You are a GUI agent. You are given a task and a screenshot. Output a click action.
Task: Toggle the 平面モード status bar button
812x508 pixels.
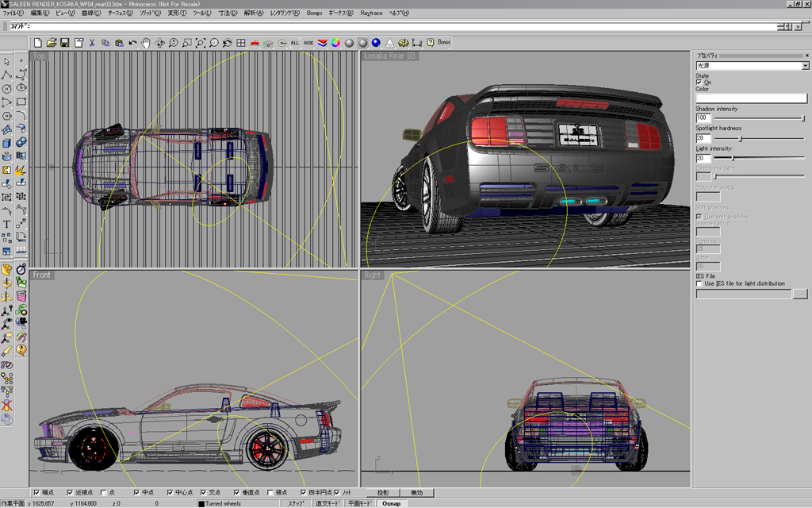pyautogui.click(x=360, y=503)
